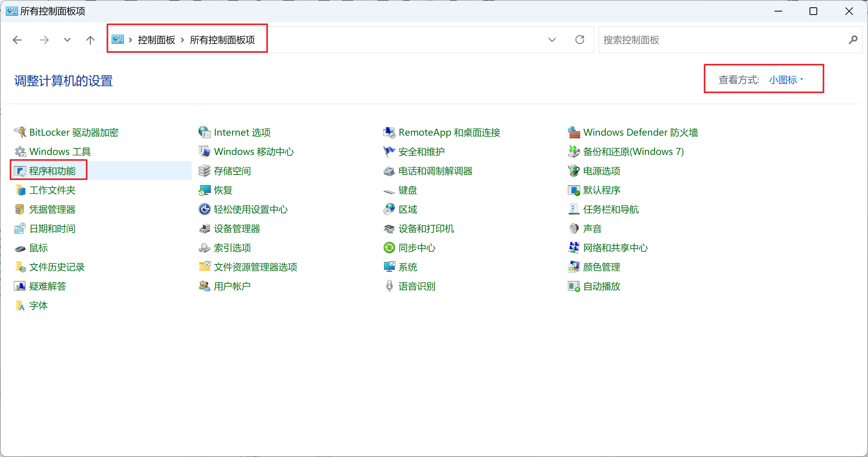Screen dimensions: 868x457
Task: Open the 程序和功能 link
Action: (52, 171)
